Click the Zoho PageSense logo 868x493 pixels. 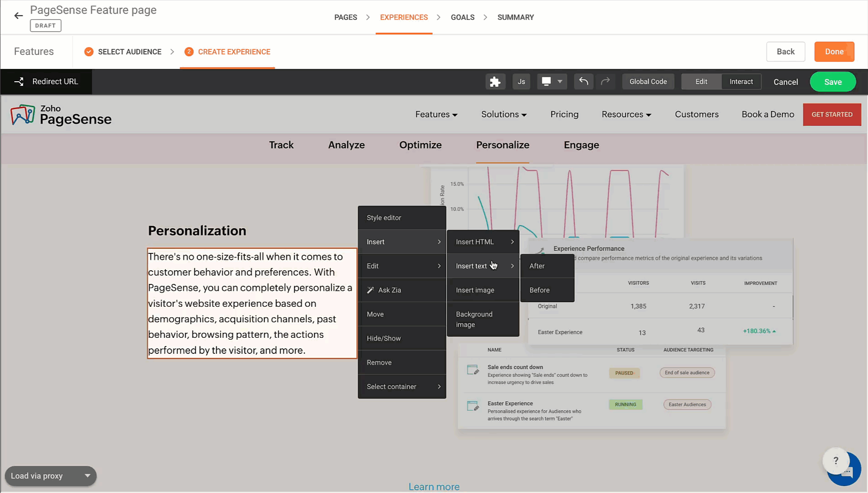pyautogui.click(x=61, y=115)
